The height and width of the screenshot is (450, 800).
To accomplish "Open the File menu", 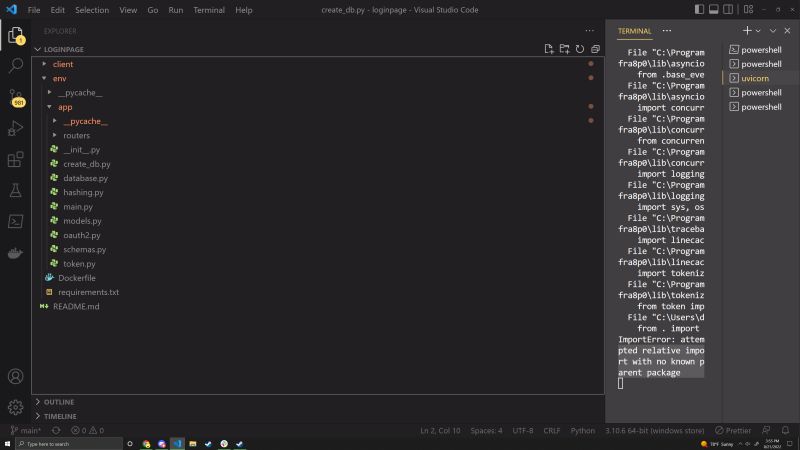I will pyautogui.click(x=34, y=10).
